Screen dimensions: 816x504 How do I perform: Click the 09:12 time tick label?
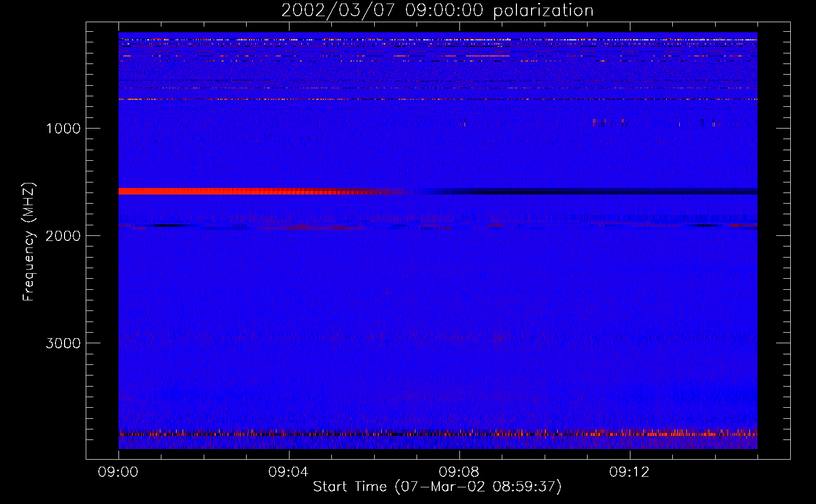(x=629, y=472)
